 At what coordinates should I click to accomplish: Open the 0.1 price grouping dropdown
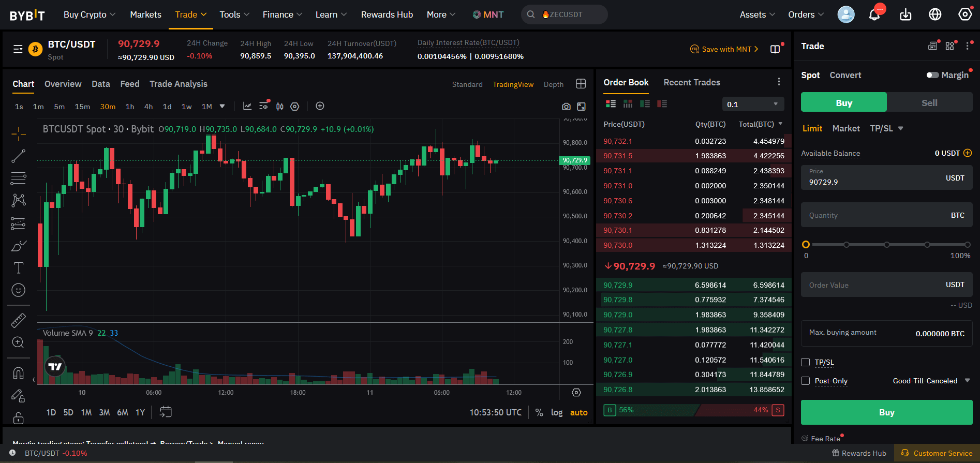coord(753,104)
